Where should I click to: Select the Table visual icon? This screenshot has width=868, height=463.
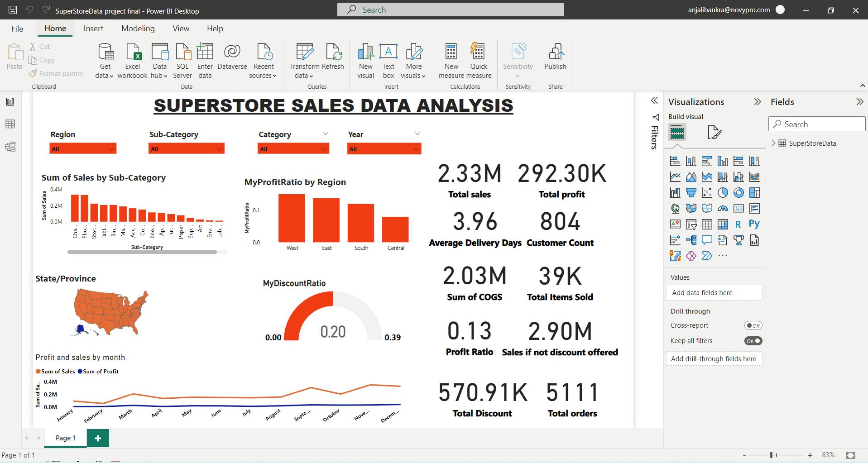[x=707, y=224]
